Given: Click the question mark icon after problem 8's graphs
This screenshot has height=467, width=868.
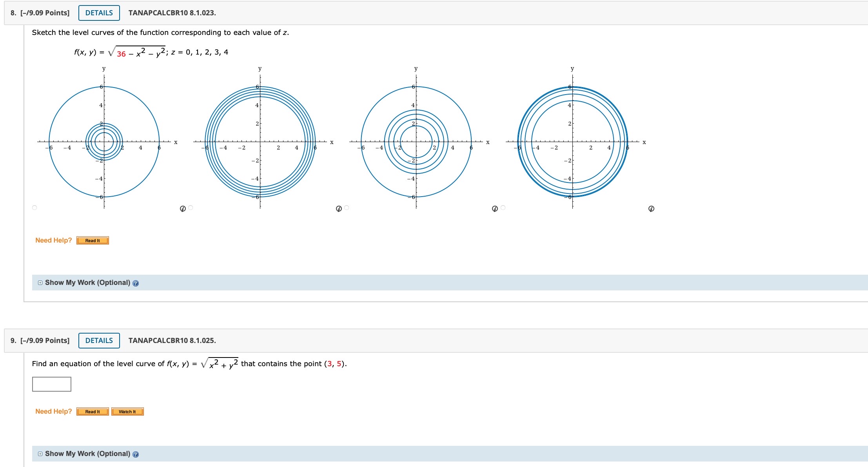Looking at the screenshot, I should click(x=182, y=209).
